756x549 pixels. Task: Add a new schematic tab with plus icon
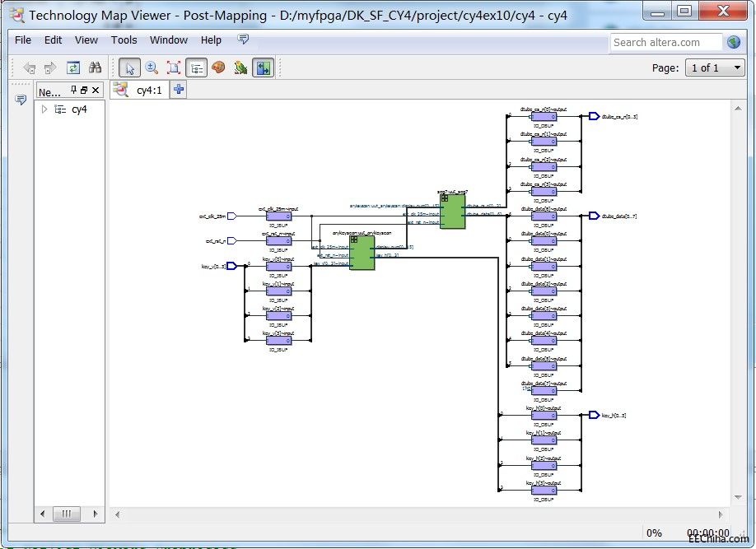(x=179, y=89)
